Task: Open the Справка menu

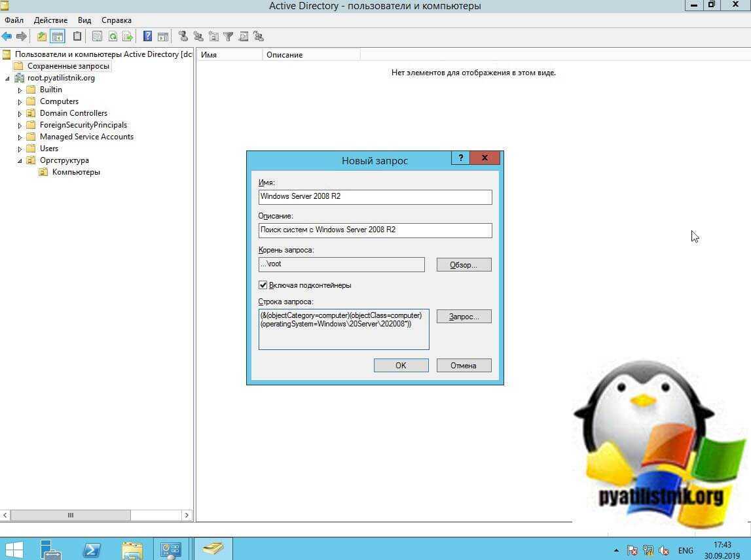Action: pos(117,20)
